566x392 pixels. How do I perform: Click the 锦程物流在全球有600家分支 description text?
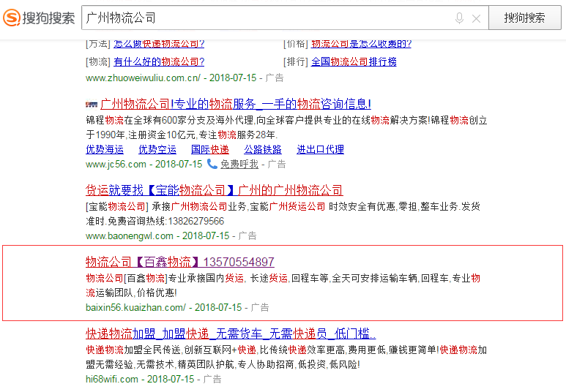point(286,127)
